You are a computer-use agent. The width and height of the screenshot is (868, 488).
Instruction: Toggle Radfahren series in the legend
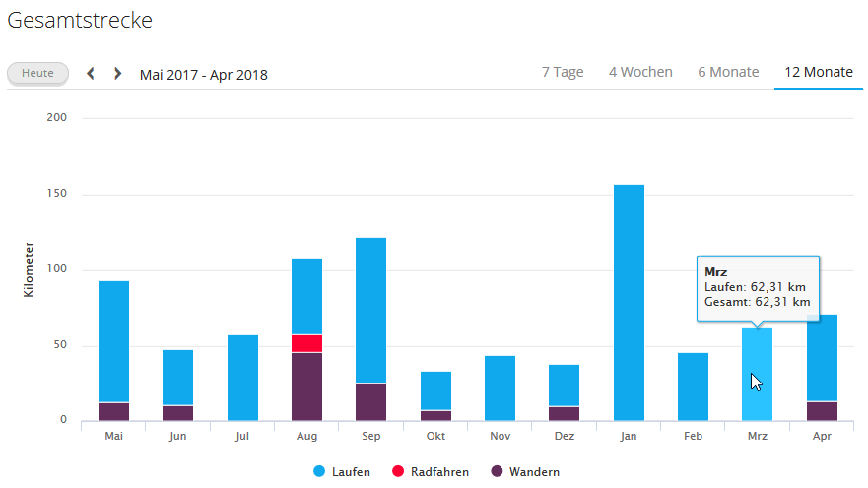pyautogui.click(x=439, y=472)
